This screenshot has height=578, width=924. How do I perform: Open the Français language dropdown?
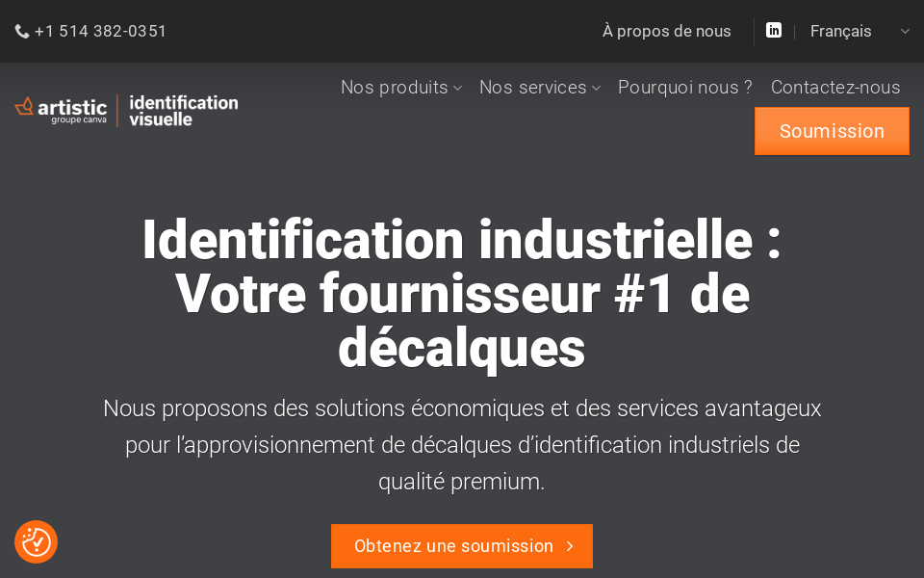tap(841, 32)
